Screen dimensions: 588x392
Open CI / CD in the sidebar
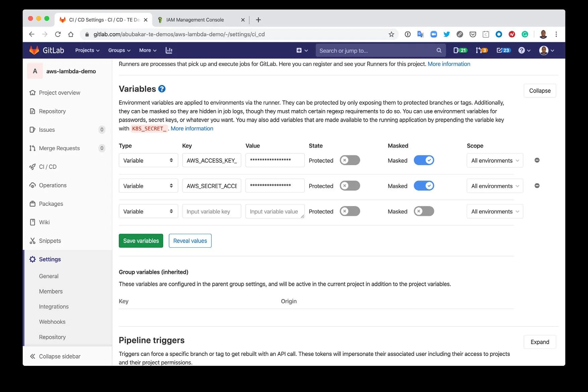tap(48, 167)
